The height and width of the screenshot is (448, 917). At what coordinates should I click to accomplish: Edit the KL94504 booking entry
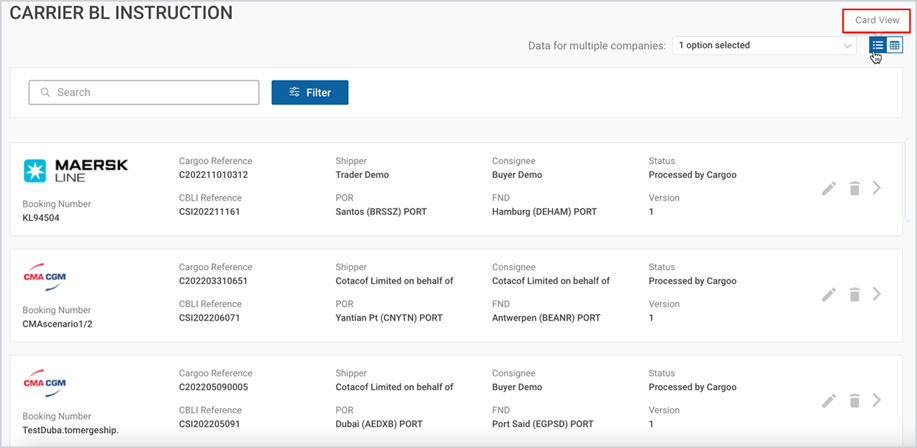(829, 188)
